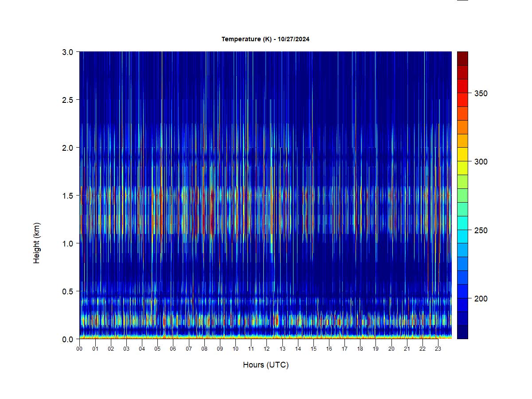532x399 pixels.
Task: Click the 0.0 height tick label
Action: click(67, 339)
